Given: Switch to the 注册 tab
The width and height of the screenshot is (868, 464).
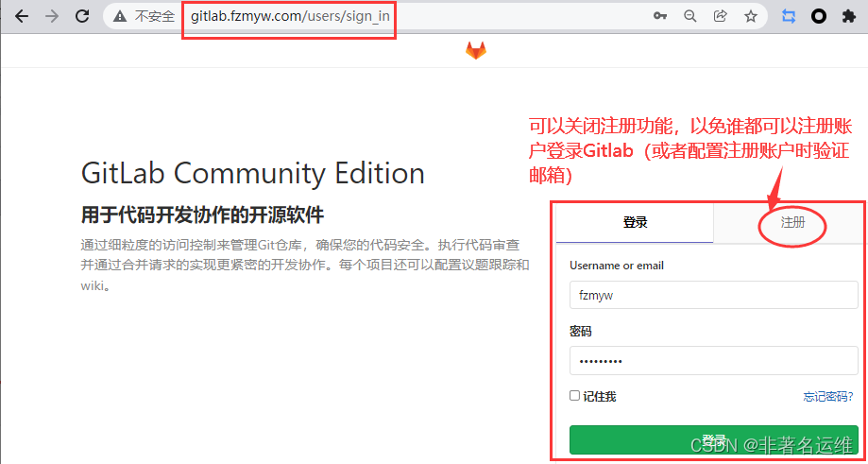Looking at the screenshot, I should point(792,223).
